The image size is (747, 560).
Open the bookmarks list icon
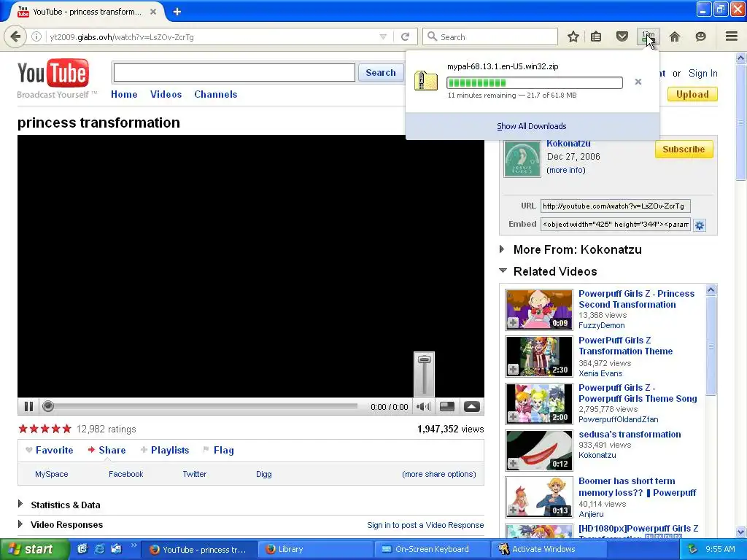pos(596,36)
